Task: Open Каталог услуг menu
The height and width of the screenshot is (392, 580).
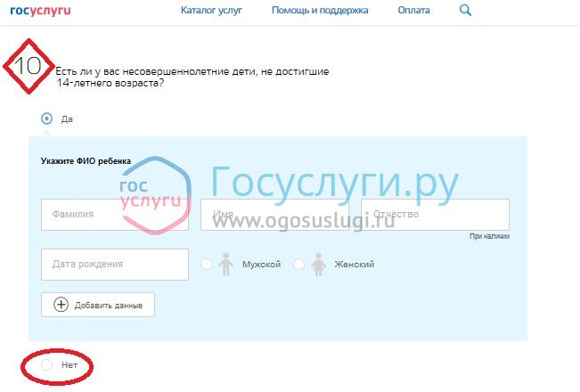Action: click(x=211, y=10)
